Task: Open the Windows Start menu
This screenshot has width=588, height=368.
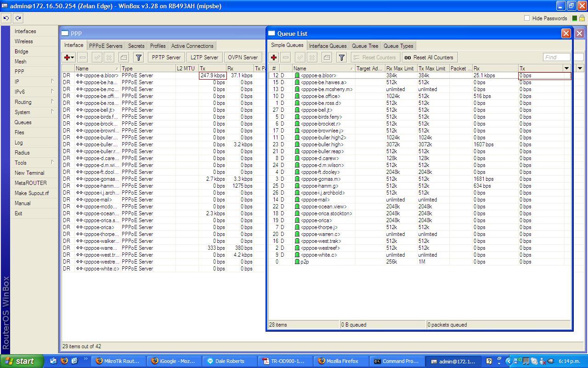Action: pyautogui.click(x=22, y=361)
